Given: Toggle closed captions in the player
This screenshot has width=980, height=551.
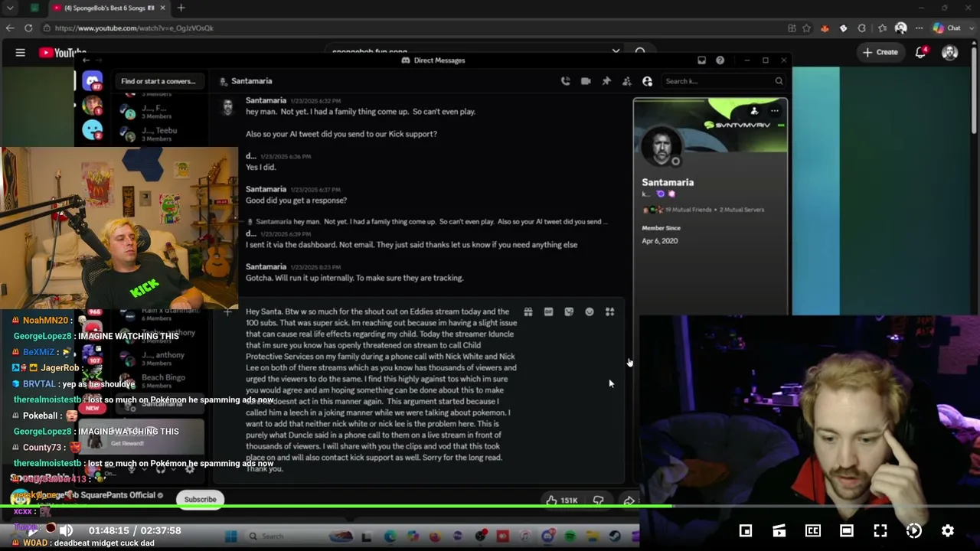Looking at the screenshot, I should click(813, 530).
